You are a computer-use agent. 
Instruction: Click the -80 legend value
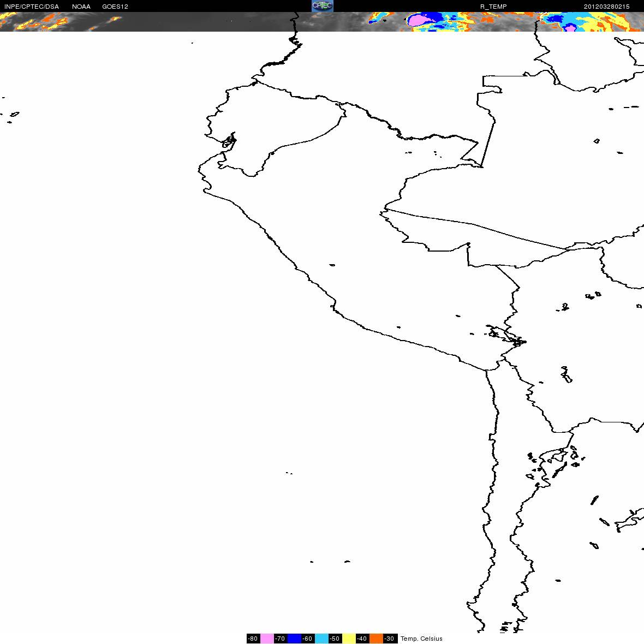click(x=253, y=639)
